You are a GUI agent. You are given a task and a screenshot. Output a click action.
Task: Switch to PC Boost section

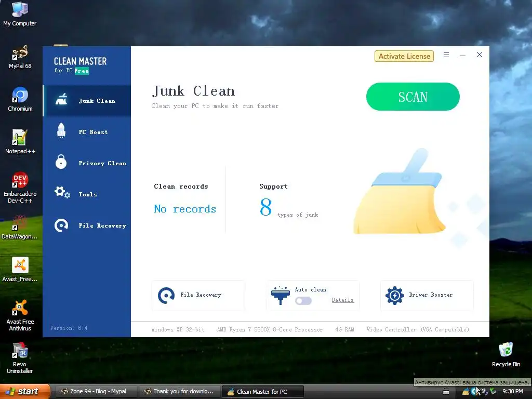(x=87, y=132)
